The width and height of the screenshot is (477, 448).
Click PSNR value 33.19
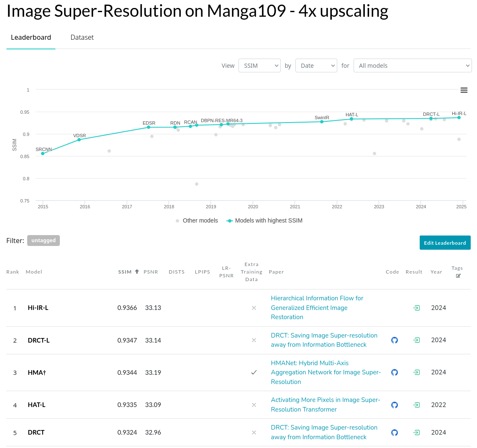click(153, 373)
